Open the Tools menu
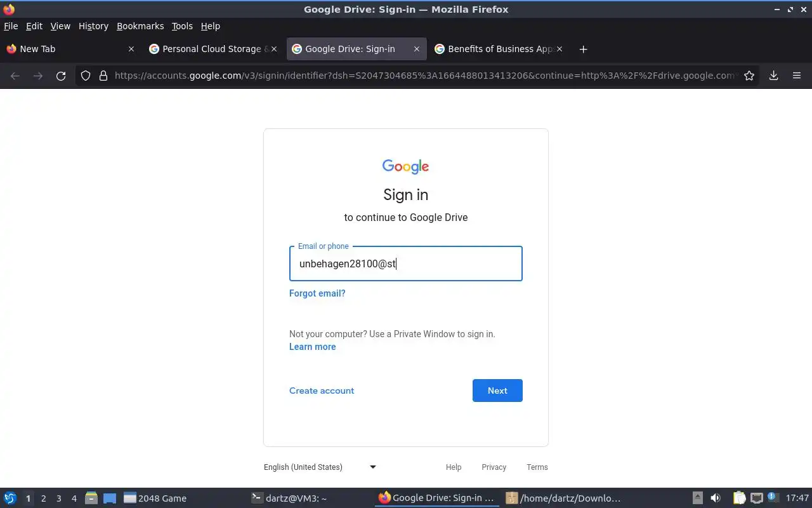 [x=182, y=26]
